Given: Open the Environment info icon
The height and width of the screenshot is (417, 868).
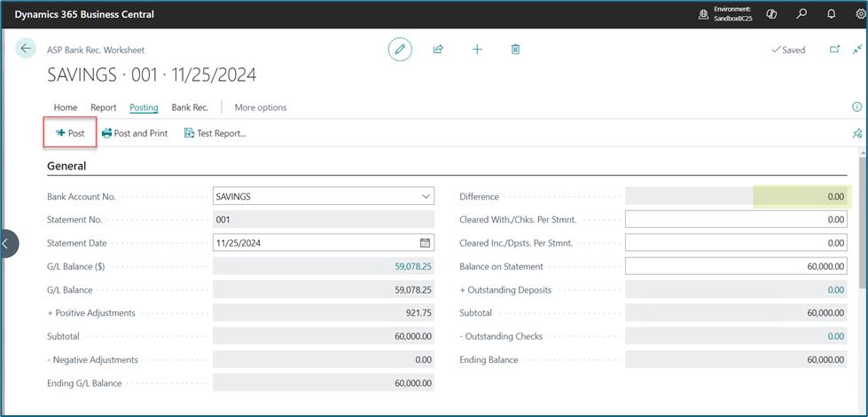Looking at the screenshot, I should point(704,15).
